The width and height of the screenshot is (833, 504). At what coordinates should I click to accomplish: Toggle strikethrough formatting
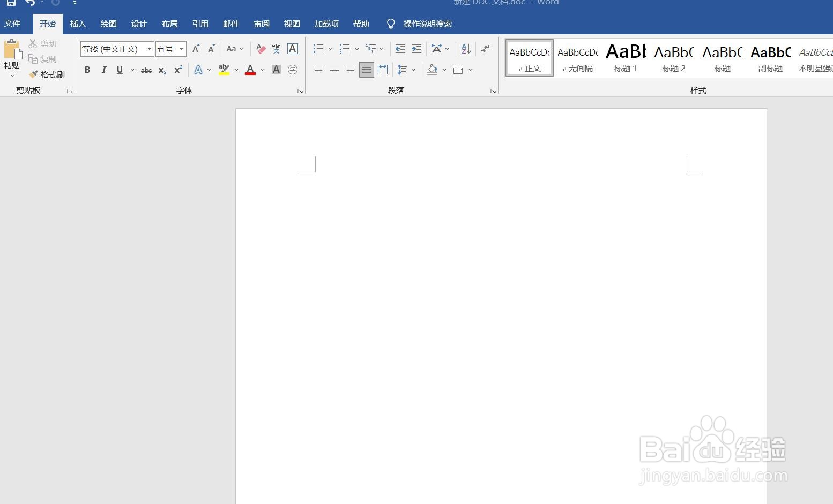coord(146,70)
